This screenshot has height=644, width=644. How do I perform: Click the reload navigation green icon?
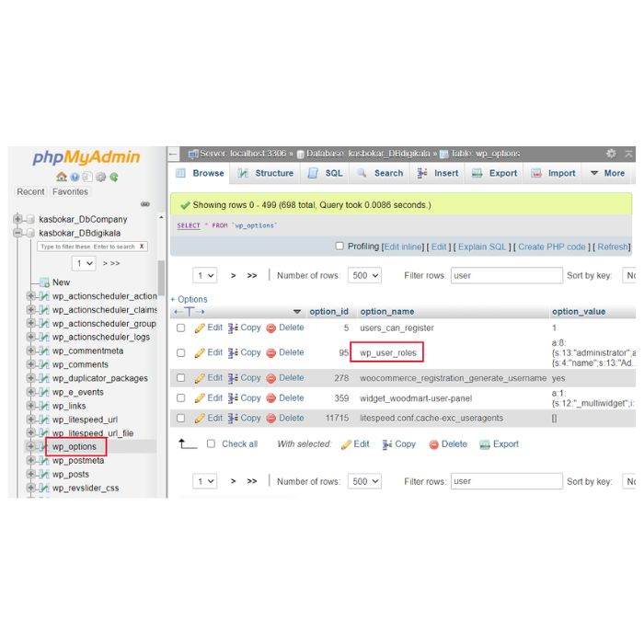point(114,177)
